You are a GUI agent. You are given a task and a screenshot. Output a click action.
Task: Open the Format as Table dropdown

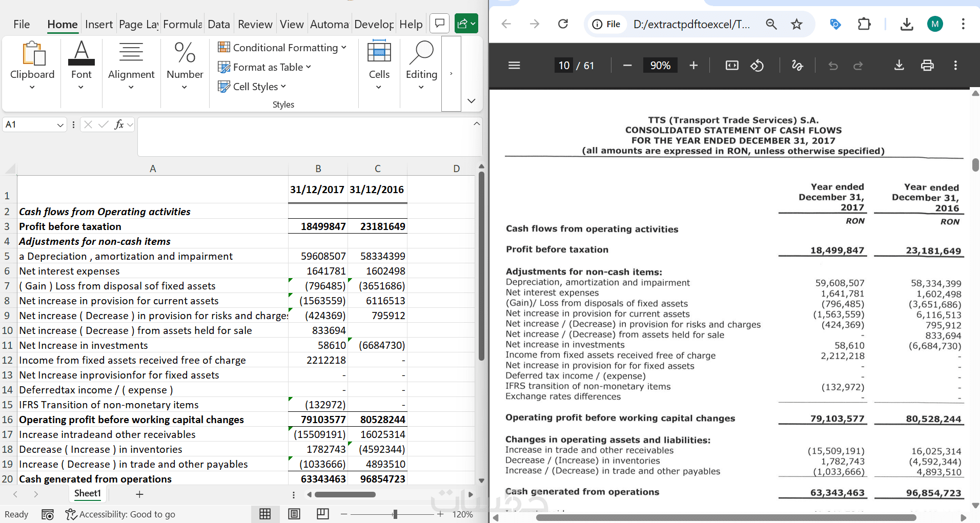pyautogui.click(x=264, y=67)
